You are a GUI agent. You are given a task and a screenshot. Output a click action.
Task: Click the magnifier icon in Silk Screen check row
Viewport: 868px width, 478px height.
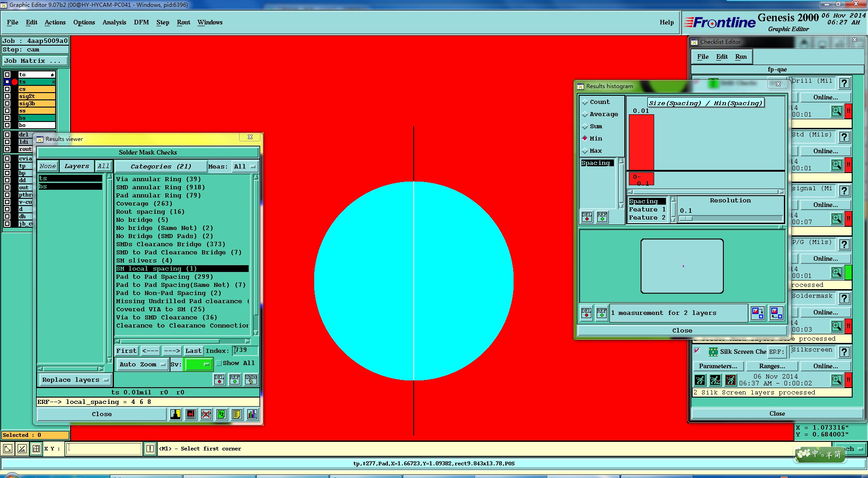point(837,380)
